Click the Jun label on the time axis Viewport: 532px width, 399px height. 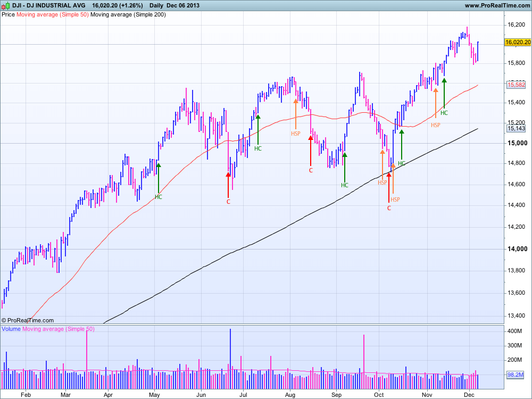tap(201, 395)
